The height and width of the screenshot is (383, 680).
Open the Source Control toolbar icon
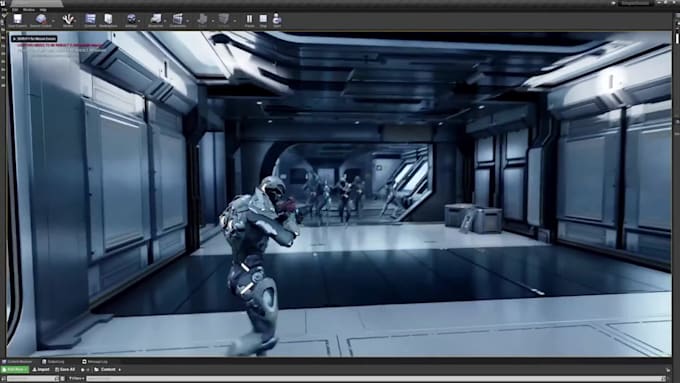click(x=41, y=20)
